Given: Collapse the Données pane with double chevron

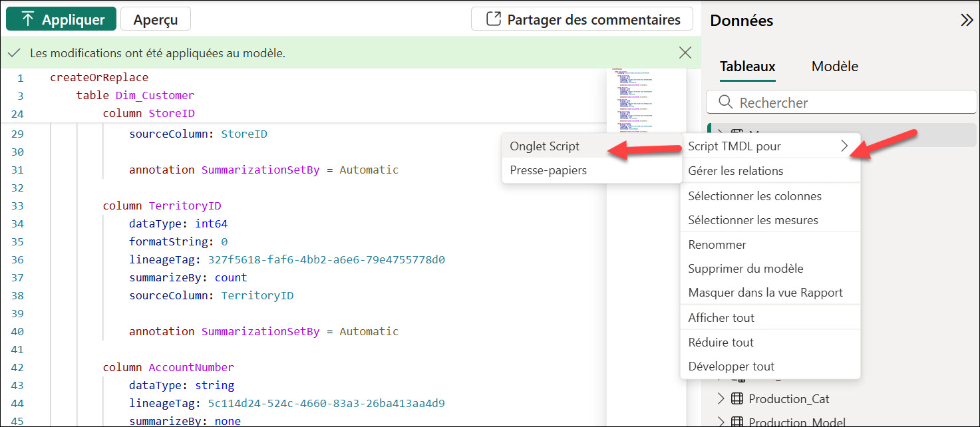Looking at the screenshot, I should [967, 21].
